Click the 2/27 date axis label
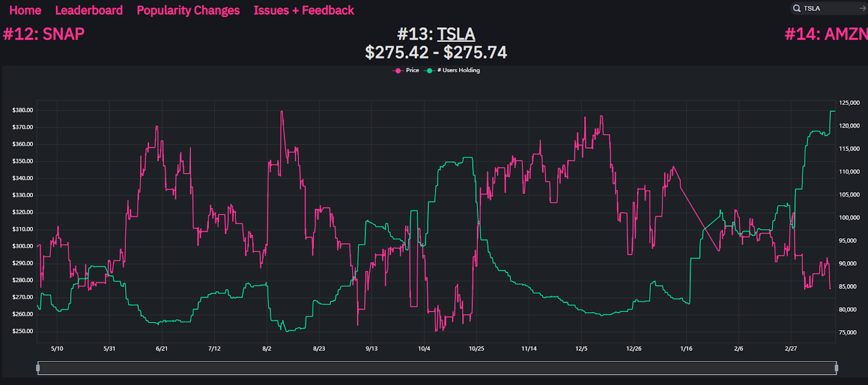This screenshot has width=868, height=385. coord(791,349)
